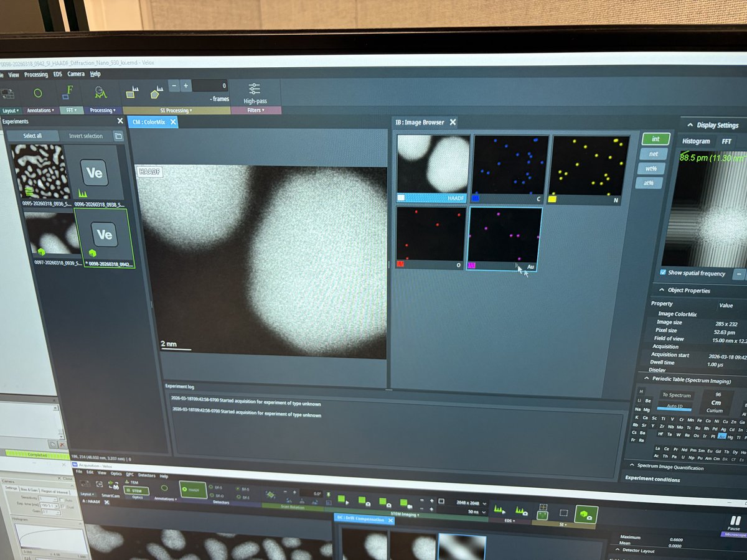Select experiment thumbnail 0098-20260318_0942

pos(103,238)
